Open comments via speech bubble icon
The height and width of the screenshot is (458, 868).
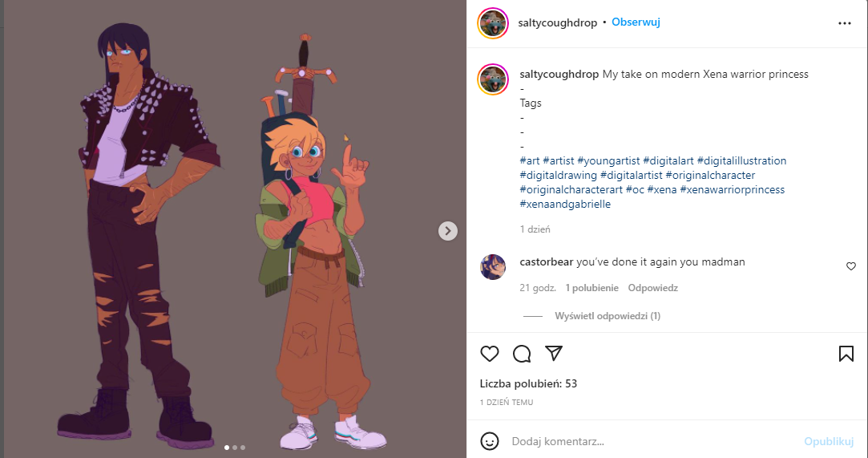pos(522,354)
